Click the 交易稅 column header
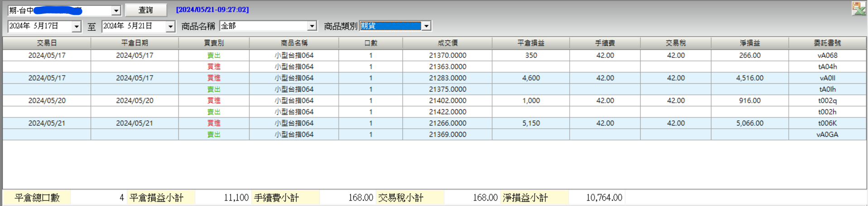The width and height of the screenshot is (868, 206). click(x=676, y=43)
